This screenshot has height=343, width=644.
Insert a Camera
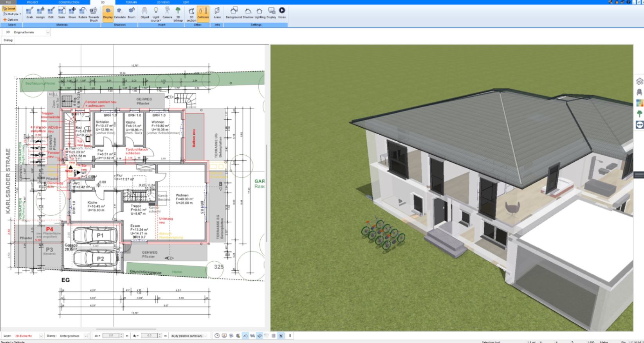point(167,13)
